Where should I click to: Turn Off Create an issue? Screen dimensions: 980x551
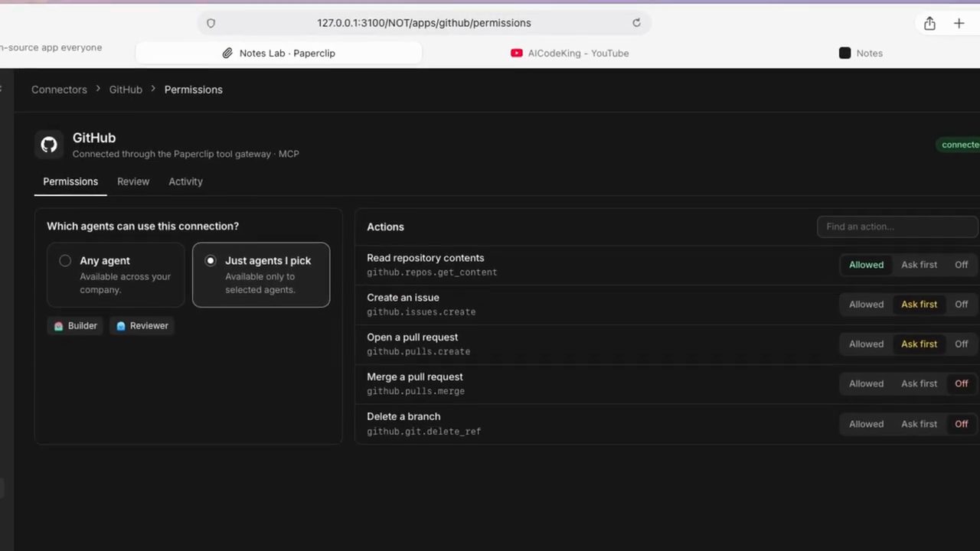[961, 305]
